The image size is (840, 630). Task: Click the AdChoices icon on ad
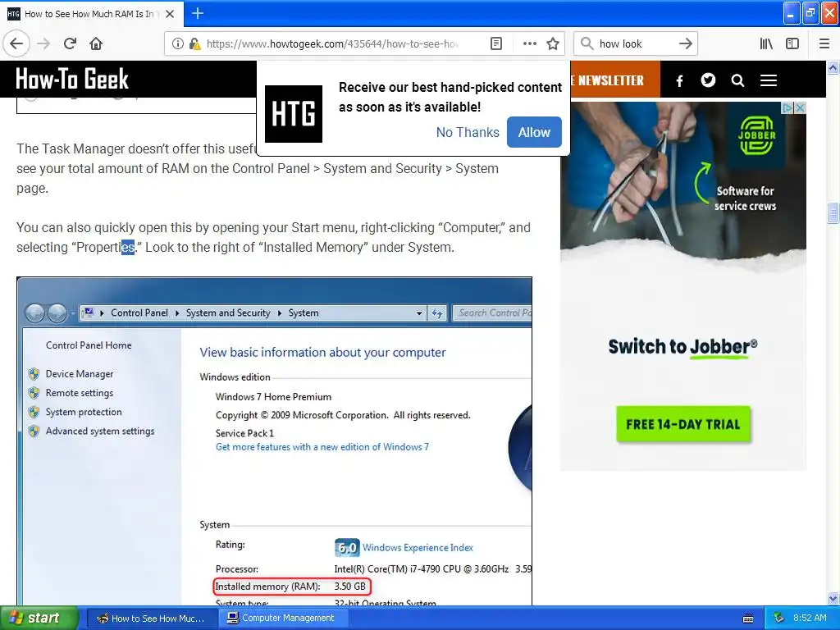787,107
